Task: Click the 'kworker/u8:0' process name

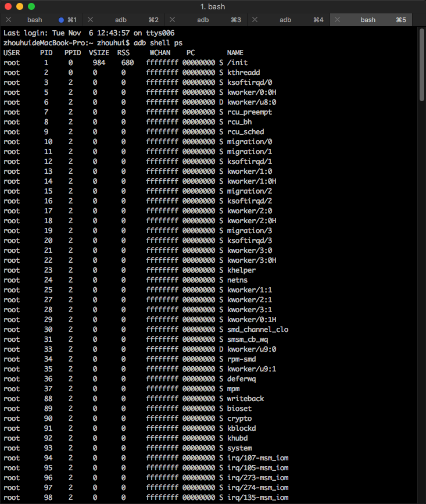Action: [x=252, y=102]
